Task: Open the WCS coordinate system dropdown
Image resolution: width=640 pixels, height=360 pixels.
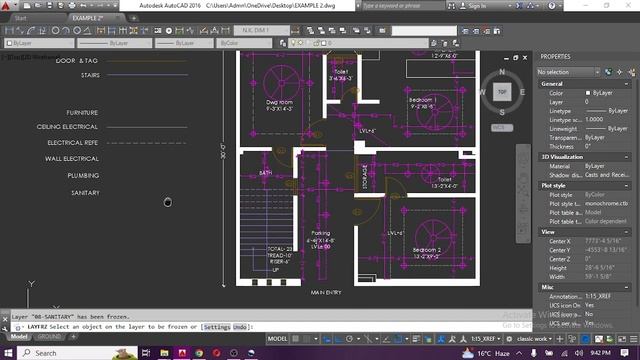Action: coord(502,128)
